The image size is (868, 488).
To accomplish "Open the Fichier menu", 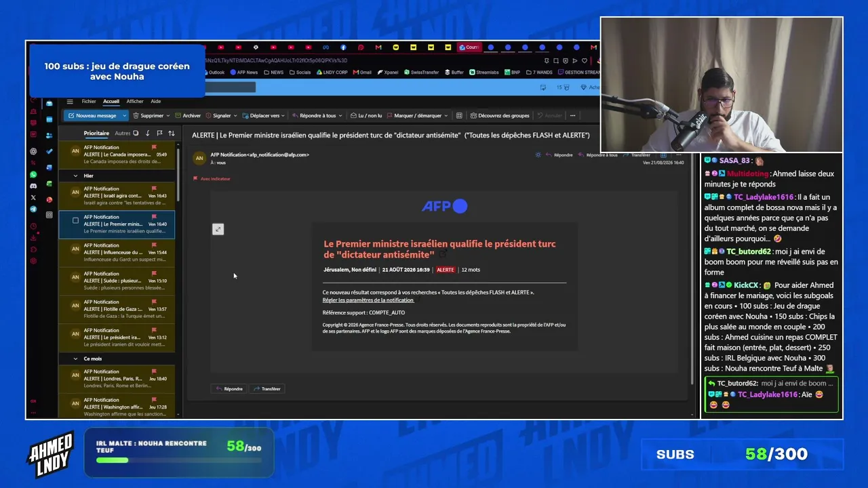I will [x=89, y=102].
